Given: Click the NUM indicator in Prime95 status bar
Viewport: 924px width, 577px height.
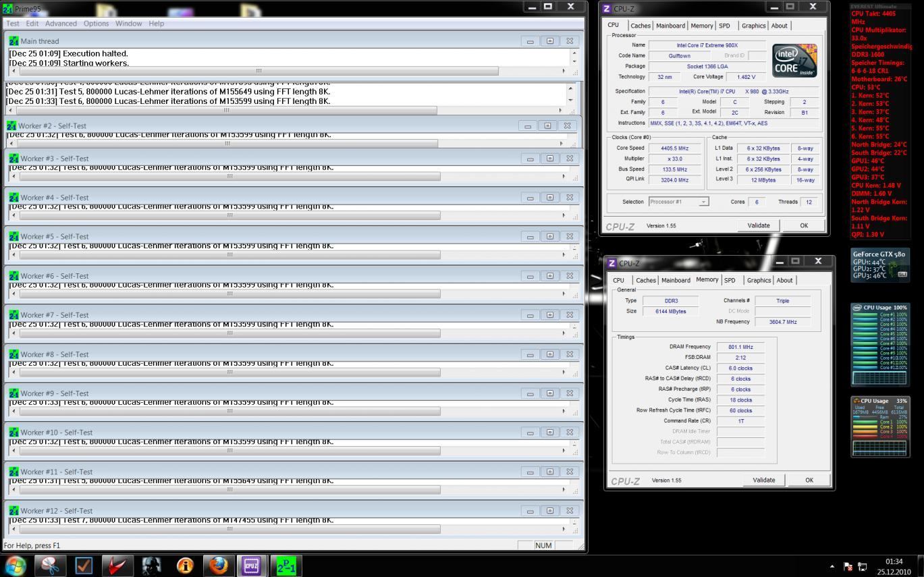Looking at the screenshot, I should 543,545.
